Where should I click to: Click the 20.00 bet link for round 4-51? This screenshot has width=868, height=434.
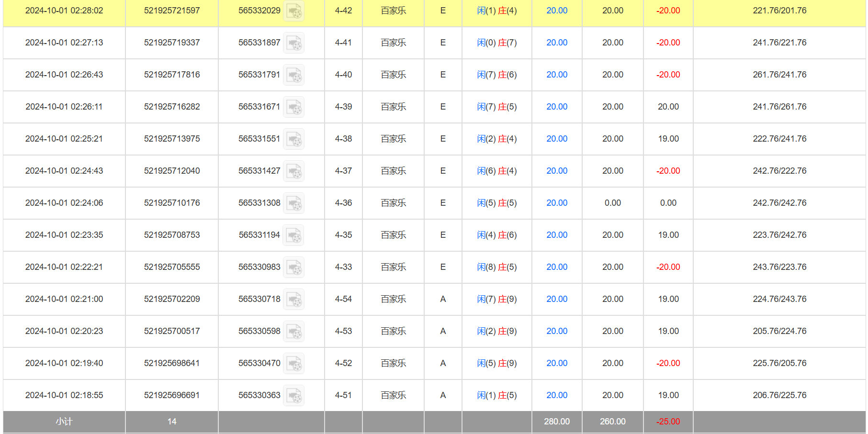pyautogui.click(x=557, y=395)
